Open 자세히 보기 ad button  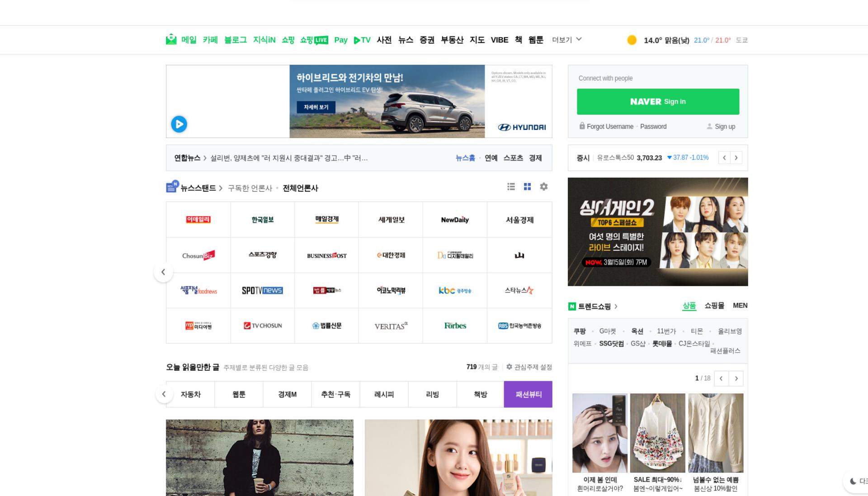click(x=316, y=107)
